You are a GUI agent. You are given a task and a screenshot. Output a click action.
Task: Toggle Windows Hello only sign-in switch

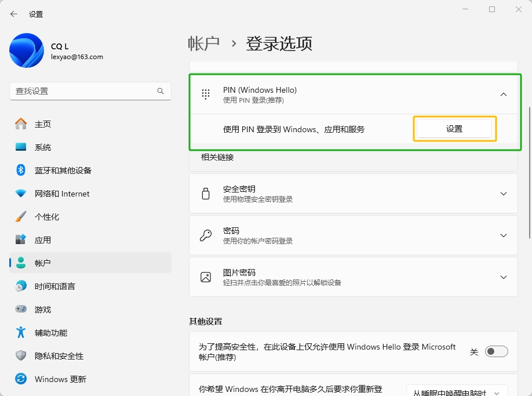[496, 351]
